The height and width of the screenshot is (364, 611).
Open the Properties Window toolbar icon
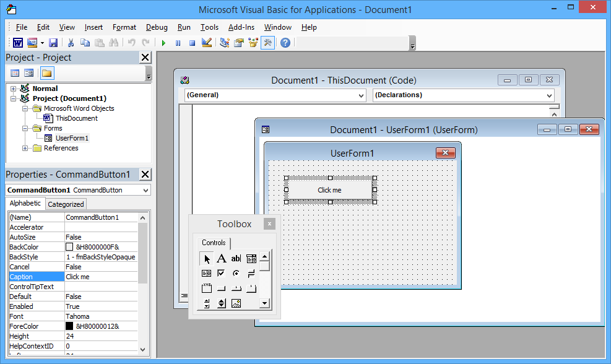[x=239, y=43]
